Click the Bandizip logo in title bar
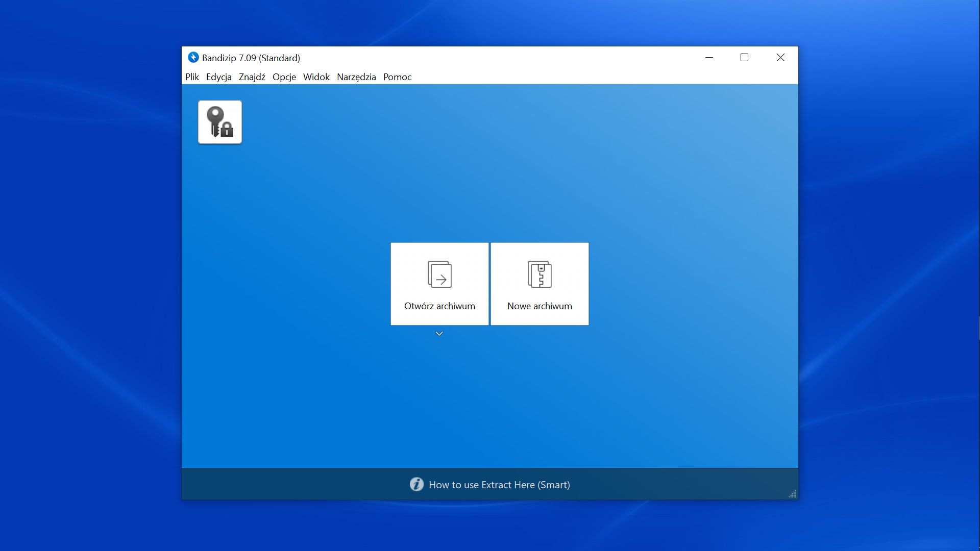 [x=193, y=57]
